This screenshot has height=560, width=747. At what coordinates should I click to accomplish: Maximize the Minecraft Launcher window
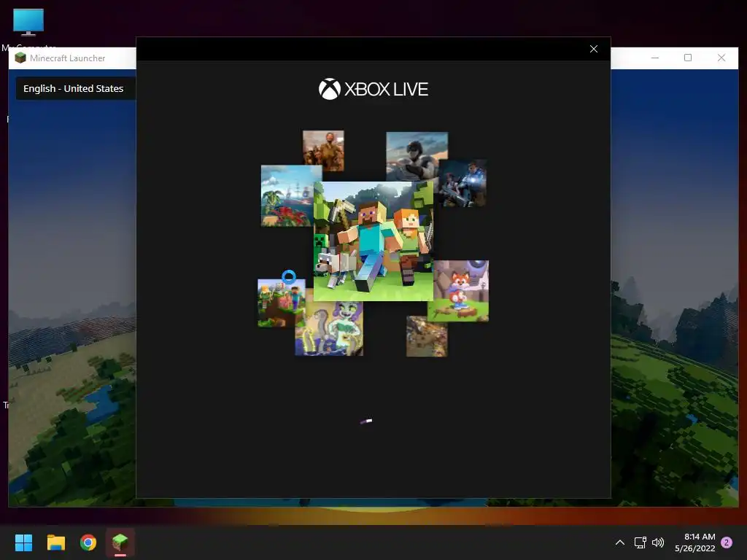click(688, 58)
